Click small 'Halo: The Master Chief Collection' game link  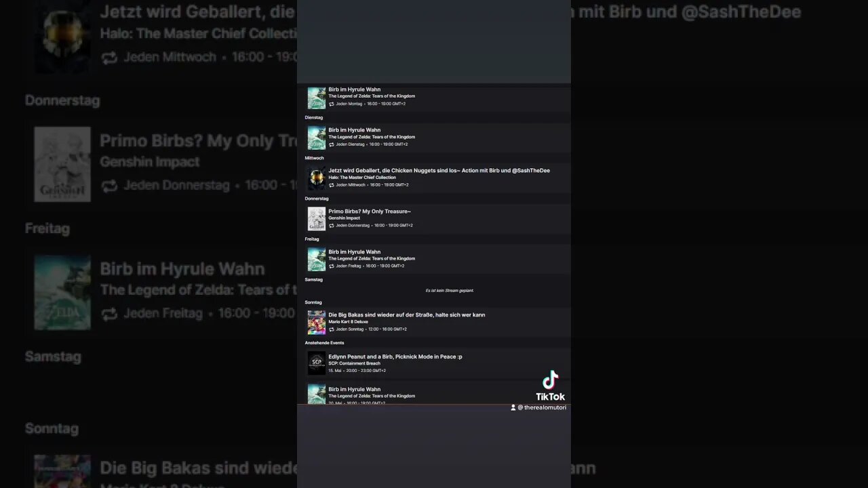click(362, 178)
